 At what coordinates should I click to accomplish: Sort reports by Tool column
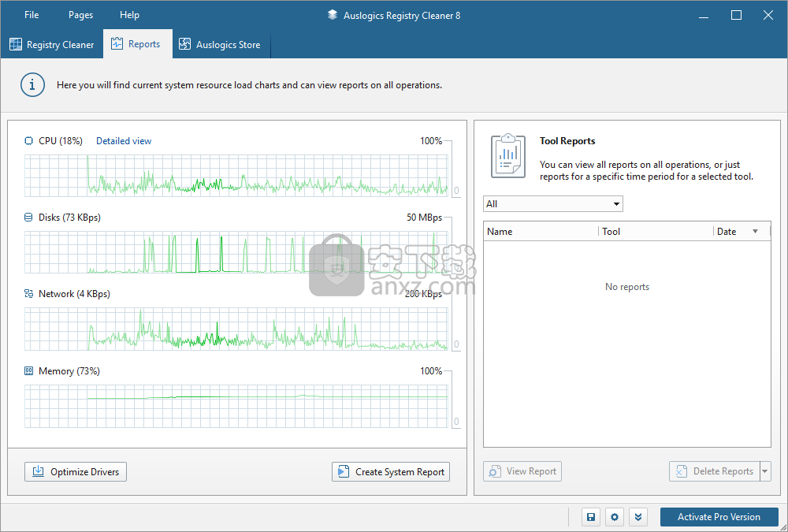[656, 231]
